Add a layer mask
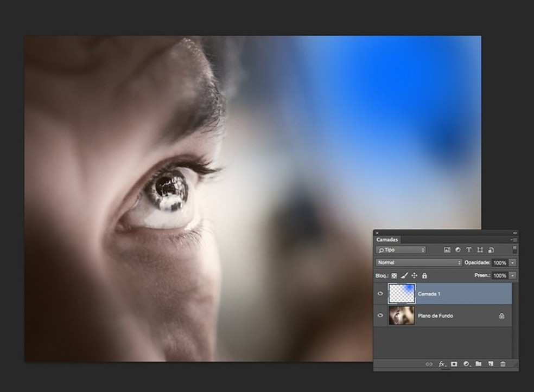The height and width of the screenshot is (392, 534). point(454,364)
